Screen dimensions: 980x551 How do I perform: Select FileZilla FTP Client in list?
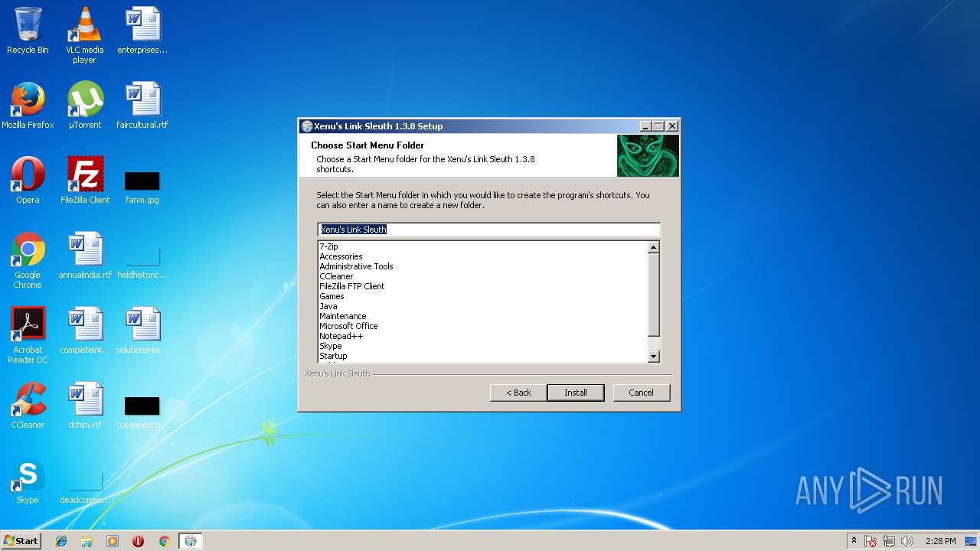(x=352, y=286)
